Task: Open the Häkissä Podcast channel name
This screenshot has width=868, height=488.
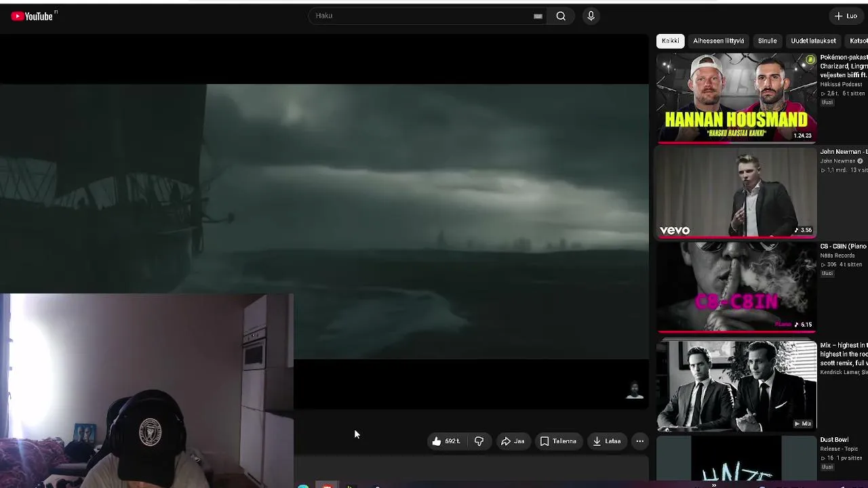Action: [x=841, y=84]
